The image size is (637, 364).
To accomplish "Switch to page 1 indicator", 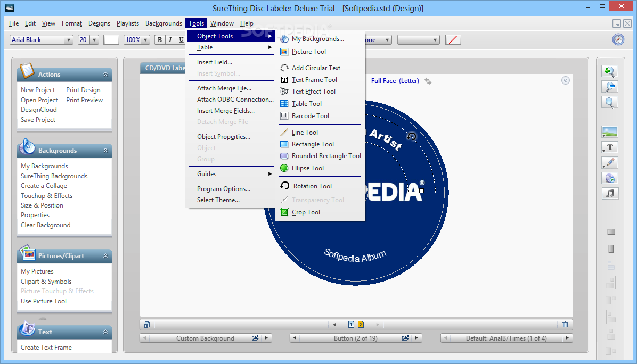I will click(x=351, y=324).
